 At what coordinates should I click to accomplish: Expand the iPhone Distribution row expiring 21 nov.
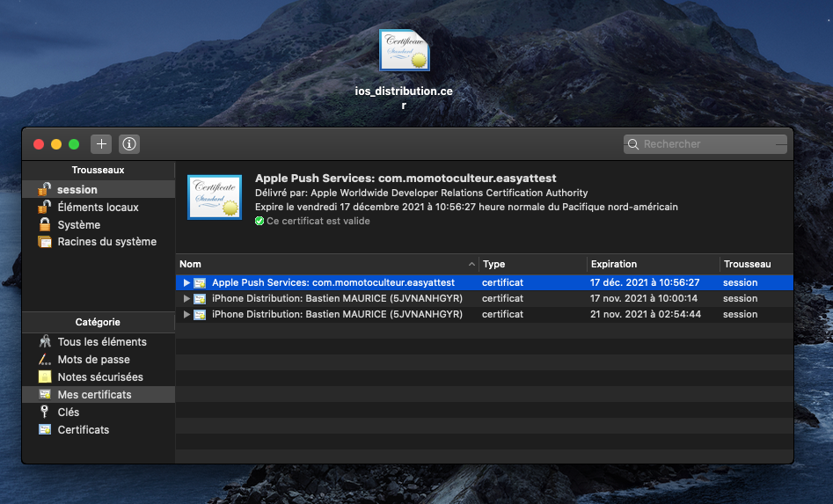(186, 314)
